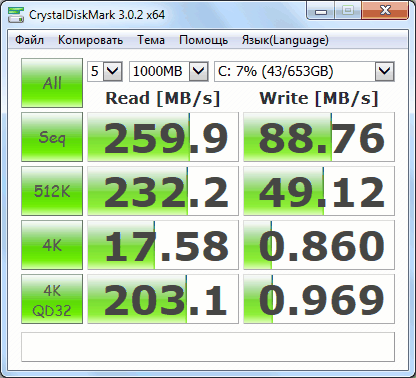This screenshot has width=416, height=378.
Task: Open the Помощь menu
Action: tap(203, 40)
